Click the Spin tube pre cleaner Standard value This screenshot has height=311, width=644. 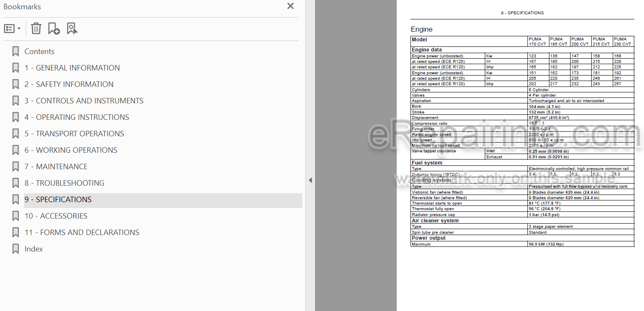(x=538, y=233)
